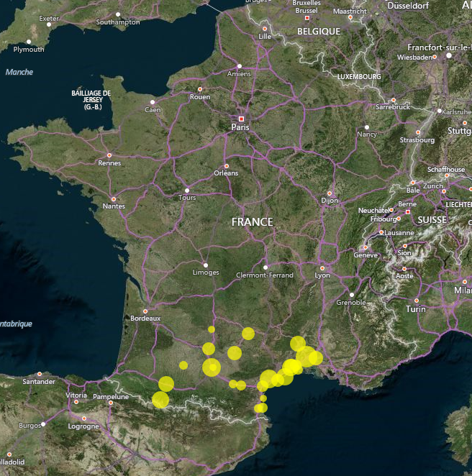
Task: Click the Plymouth label
Action: tap(29, 49)
